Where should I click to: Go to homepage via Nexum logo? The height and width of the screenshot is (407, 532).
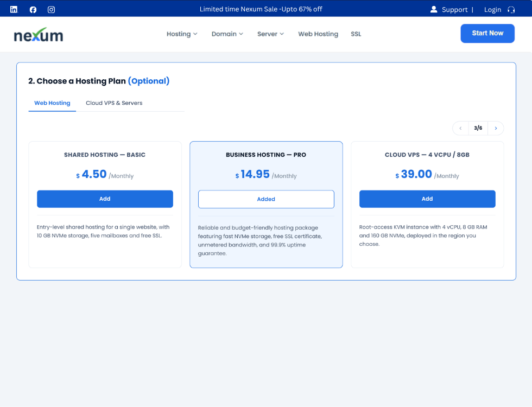coord(39,35)
